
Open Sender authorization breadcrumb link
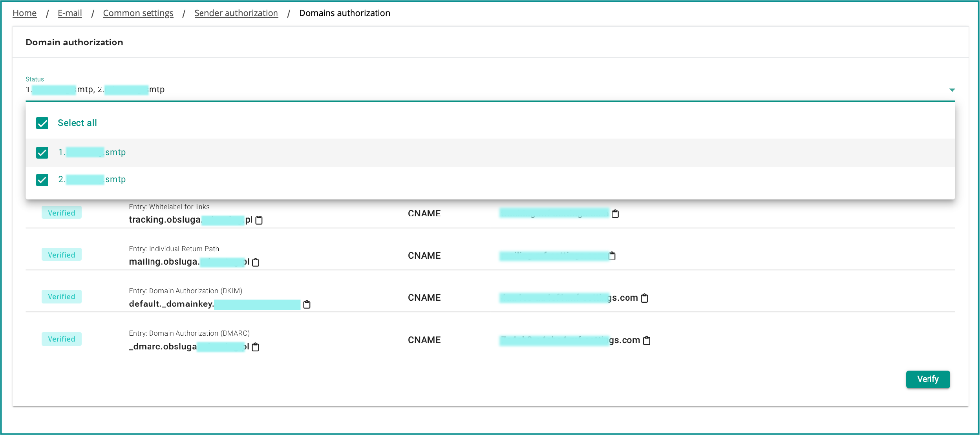(236, 13)
